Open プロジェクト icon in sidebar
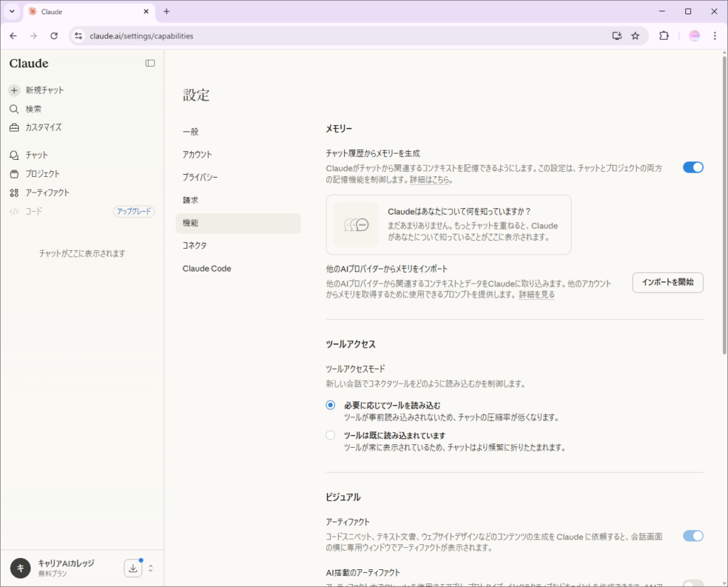 14,173
